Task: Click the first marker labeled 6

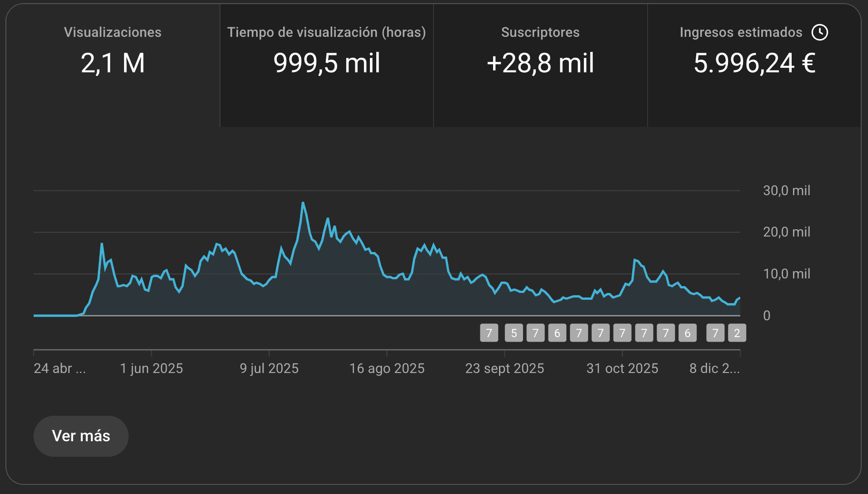Action: click(x=557, y=333)
